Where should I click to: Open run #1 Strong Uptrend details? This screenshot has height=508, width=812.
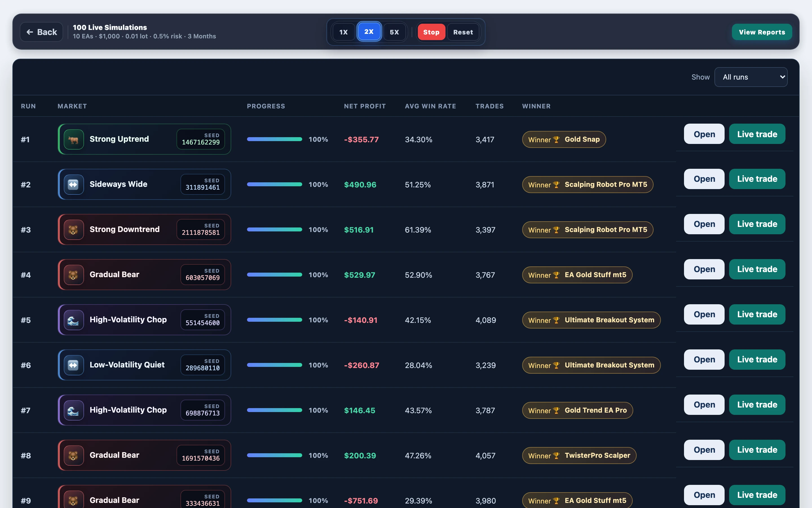(x=704, y=134)
